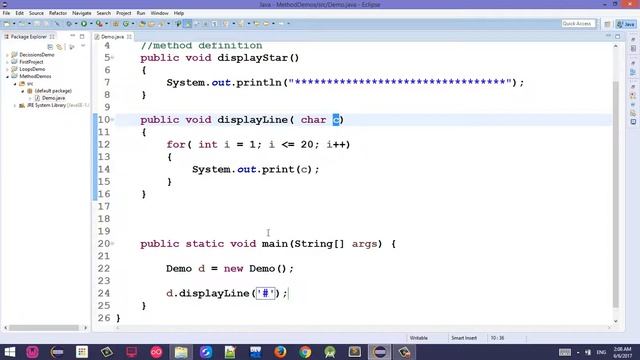Fold the main method at line 20
This screenshot has width=640, height=360.
(113, 244)
